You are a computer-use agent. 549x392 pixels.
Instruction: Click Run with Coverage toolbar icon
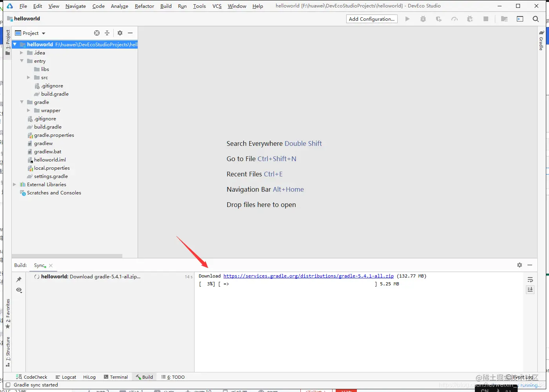point(439,19)
